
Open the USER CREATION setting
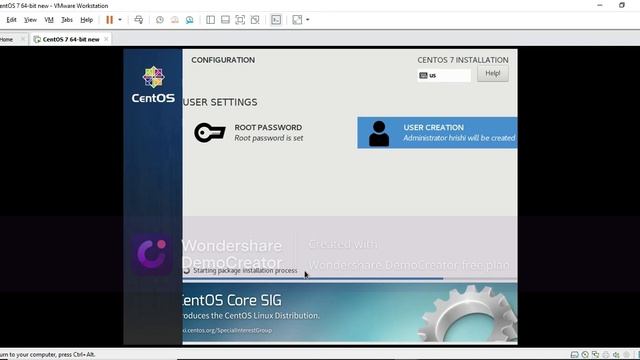click(x=437, y=133)
